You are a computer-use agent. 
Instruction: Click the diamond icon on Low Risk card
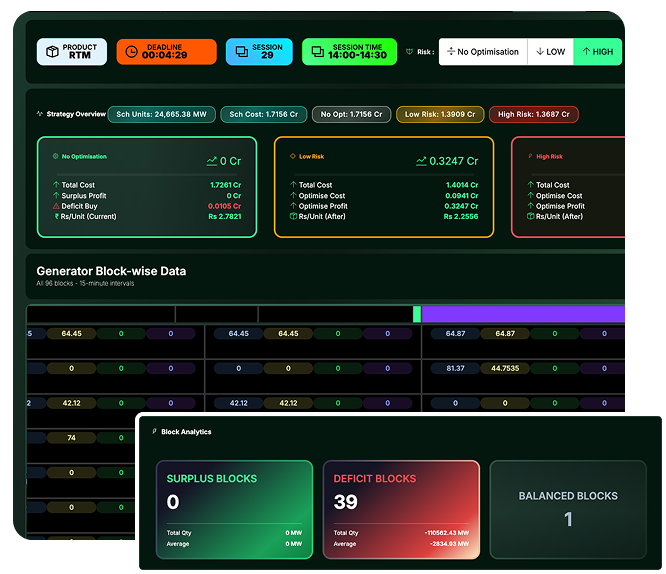293,156
